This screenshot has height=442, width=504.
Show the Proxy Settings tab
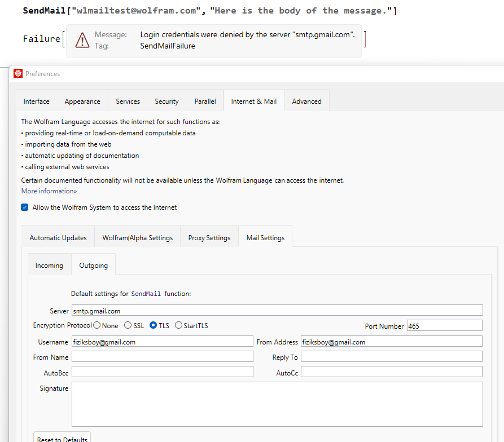click(x=209, y=238)
